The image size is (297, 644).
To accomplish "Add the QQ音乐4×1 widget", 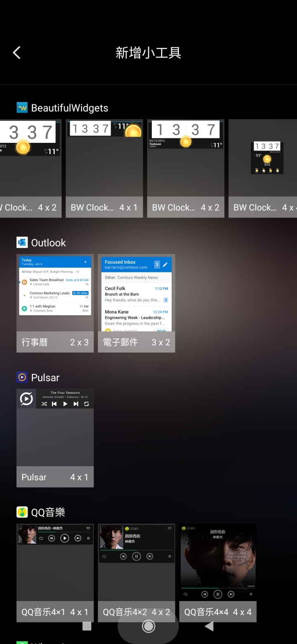I will [55, 573].
